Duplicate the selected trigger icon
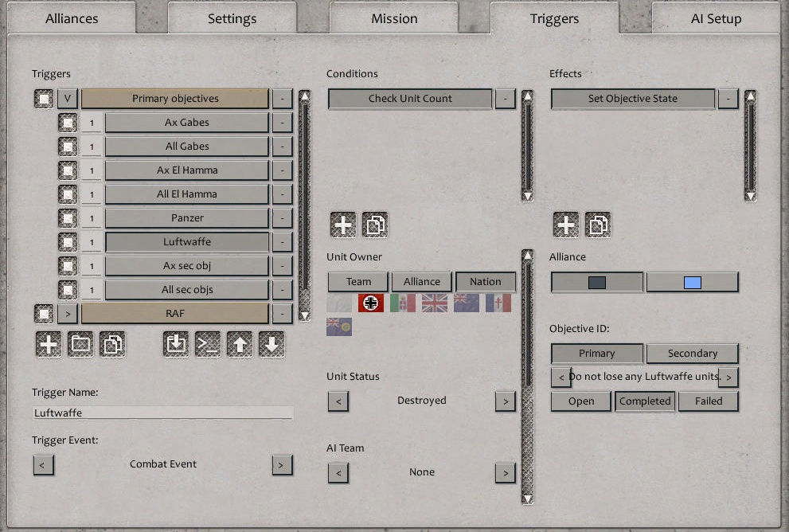The image size is (789, 532). [112, 344]
